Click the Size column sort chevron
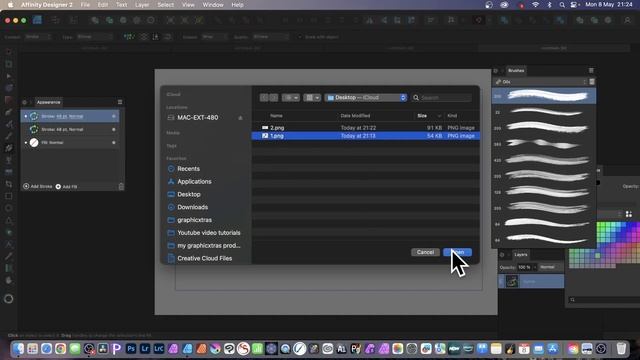The height and width of the screenshot is (360, 640). point(439,116)
